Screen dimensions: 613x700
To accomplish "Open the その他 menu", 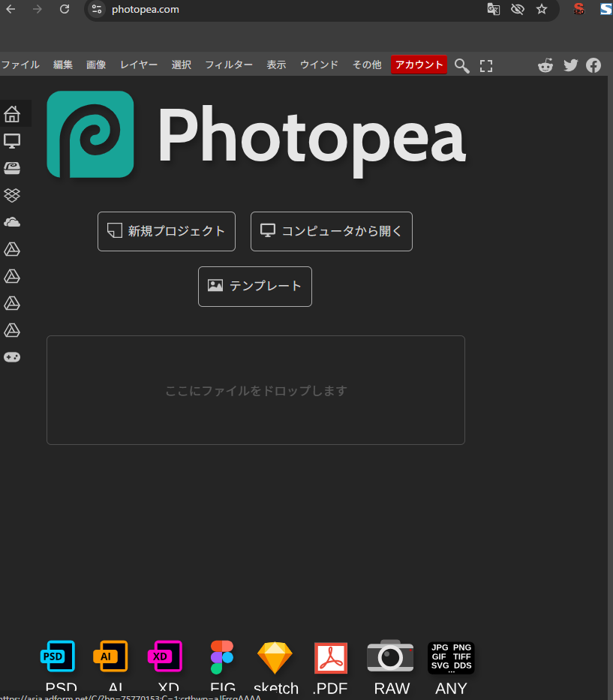I will (x=367, y=65).
